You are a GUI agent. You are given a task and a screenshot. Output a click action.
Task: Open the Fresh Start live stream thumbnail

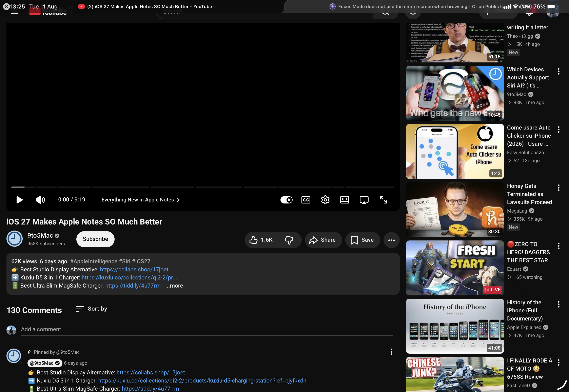point(455,268)
